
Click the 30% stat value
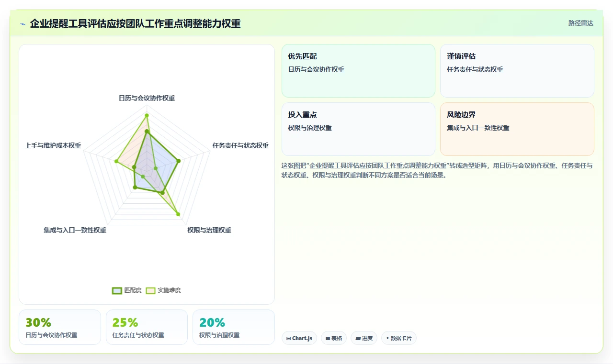(38, 323)
